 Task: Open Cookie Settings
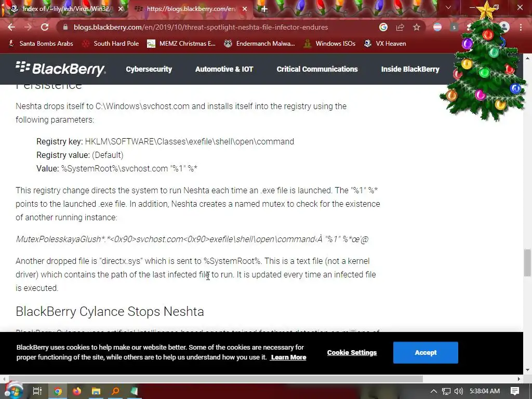[352, 353]
